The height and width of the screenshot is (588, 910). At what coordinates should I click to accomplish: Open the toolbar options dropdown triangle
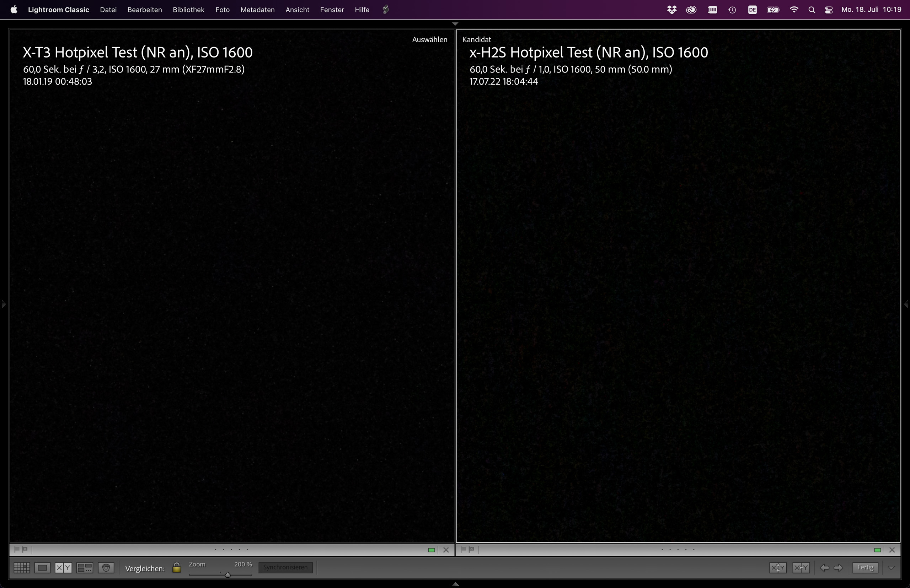tap(891, 568)
